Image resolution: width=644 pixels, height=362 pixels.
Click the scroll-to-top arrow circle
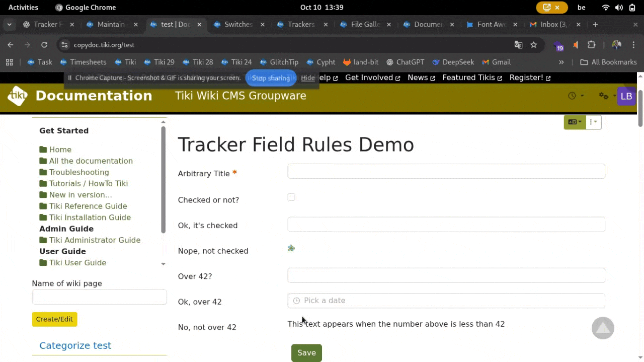[x=603, y=328]
